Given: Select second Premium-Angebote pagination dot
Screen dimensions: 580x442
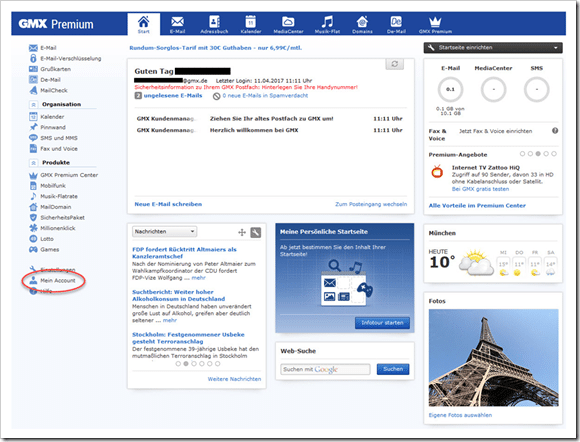Looking at the screenshot, I should click(x=530, y=154).
